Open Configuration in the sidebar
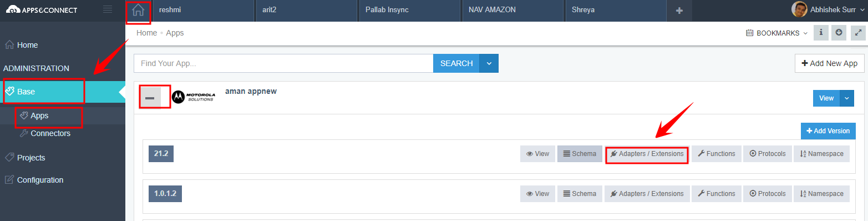Image resolution: width=868 pixels, height=221 pixels. coord(63,180)
